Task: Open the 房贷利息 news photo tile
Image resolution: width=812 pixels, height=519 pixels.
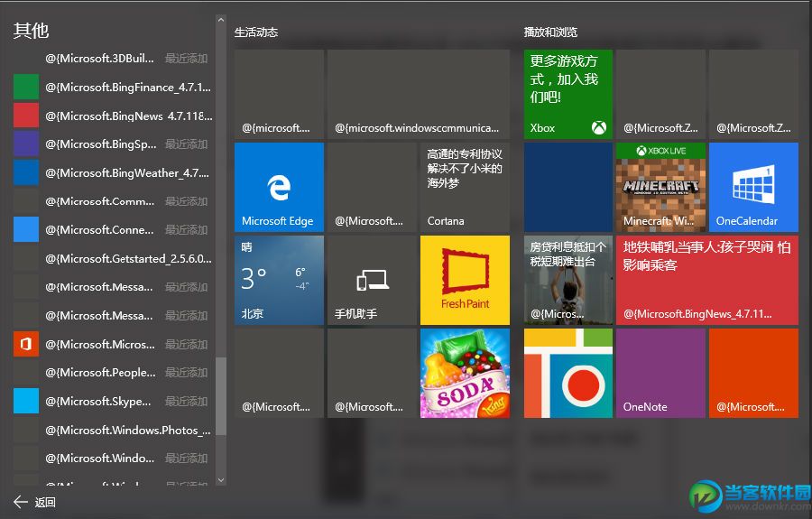Action: point(568,280)
